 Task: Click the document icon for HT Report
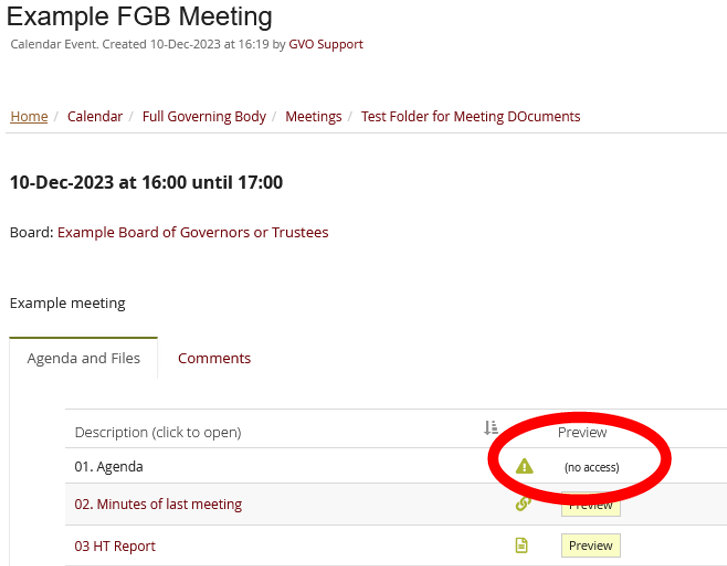point(521,546)
